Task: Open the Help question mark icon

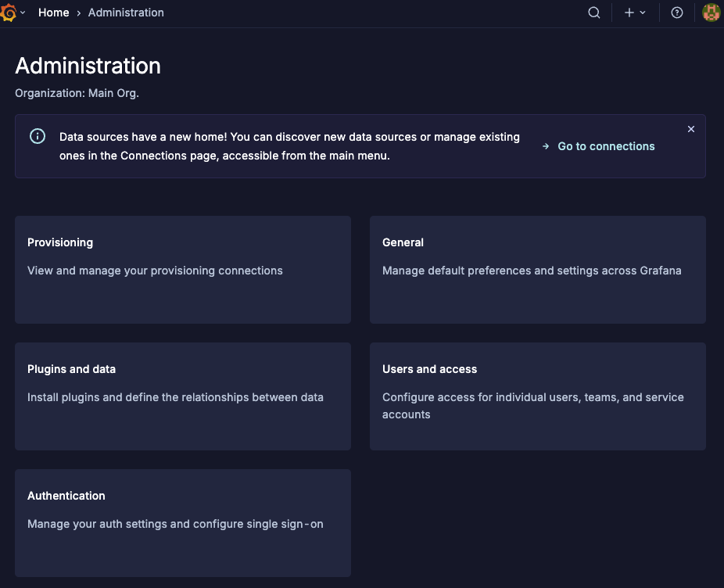Action: tap(677, 13)
